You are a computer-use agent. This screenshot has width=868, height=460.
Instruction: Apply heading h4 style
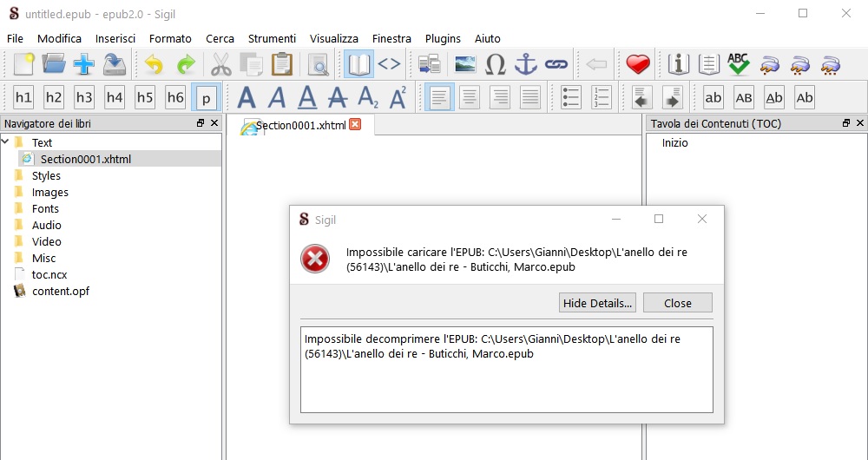[115, 97]
